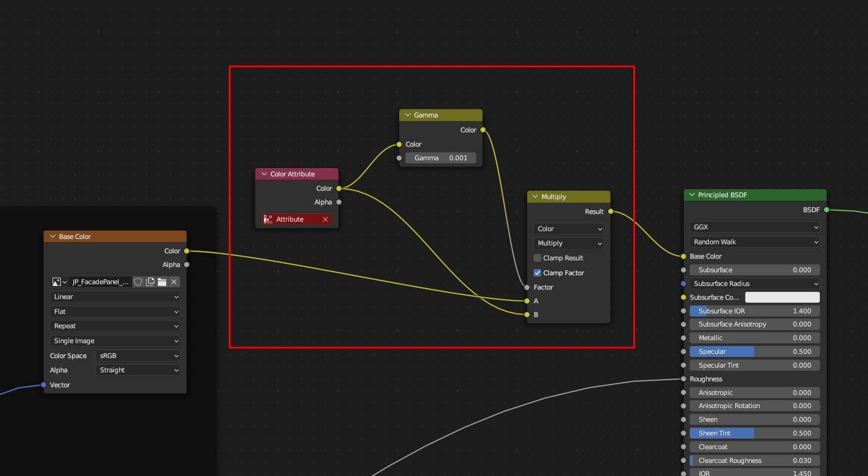Open the GGX distribution dropdown
The image size is (868, 476).
(x=755, y=227)
